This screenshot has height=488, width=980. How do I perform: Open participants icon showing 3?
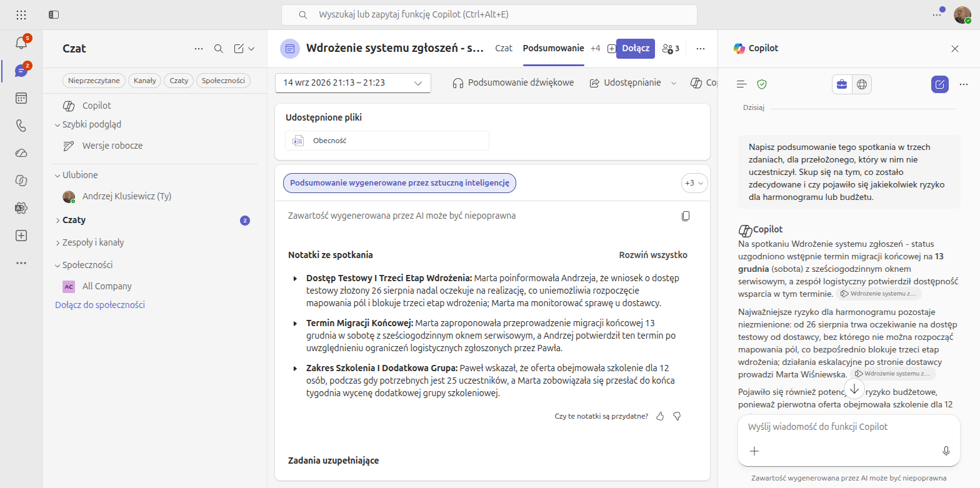[x=671, y=49]
